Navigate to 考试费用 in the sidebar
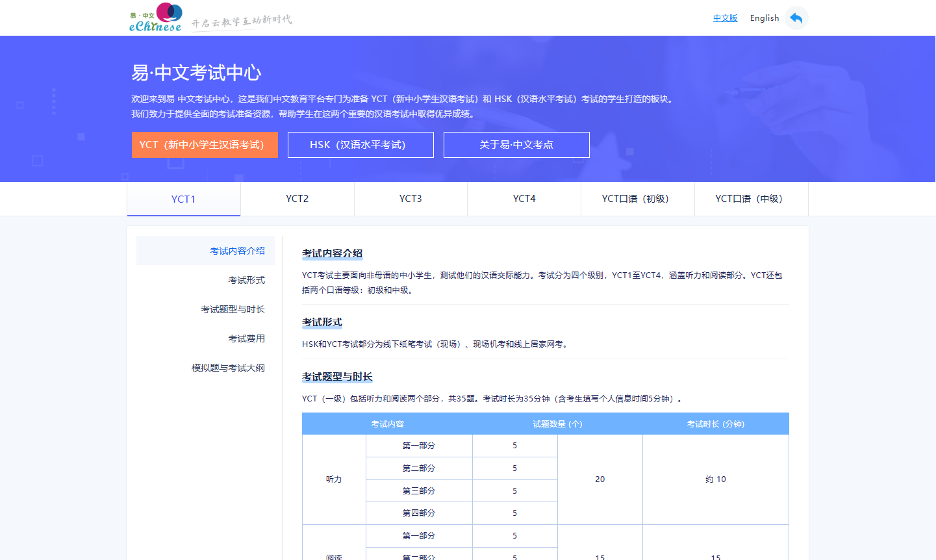 [x=246, y=338]
